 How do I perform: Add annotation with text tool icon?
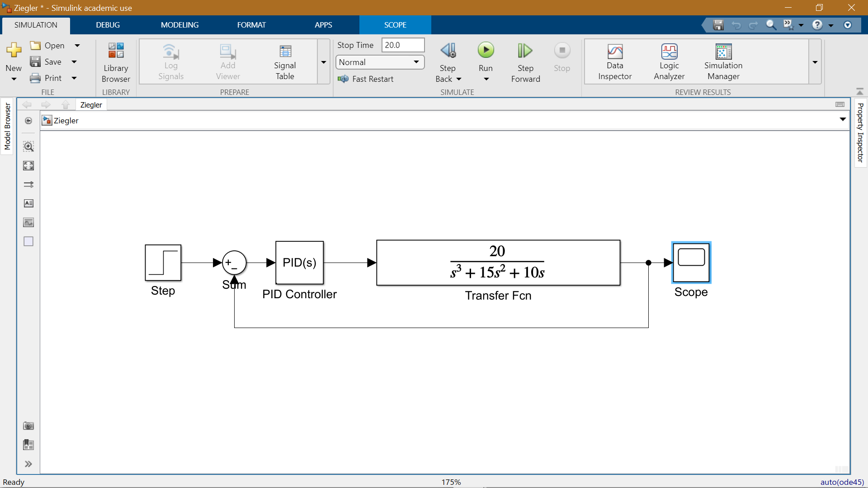tap(28, 203)
